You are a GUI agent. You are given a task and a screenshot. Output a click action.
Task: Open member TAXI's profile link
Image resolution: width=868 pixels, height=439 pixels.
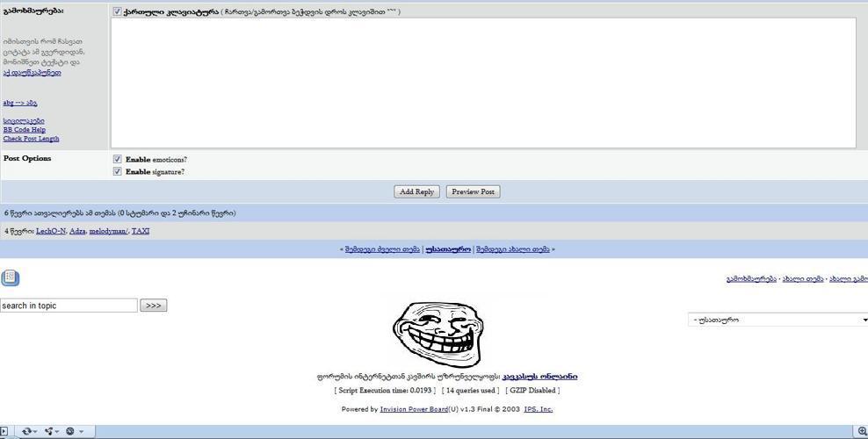point(141,231)
